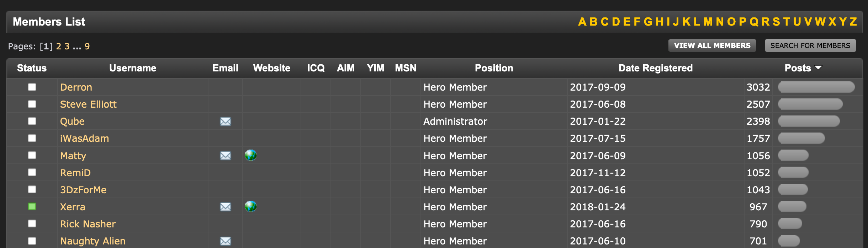
Task: Click Derron's post count bar
Action: [816, 87]
